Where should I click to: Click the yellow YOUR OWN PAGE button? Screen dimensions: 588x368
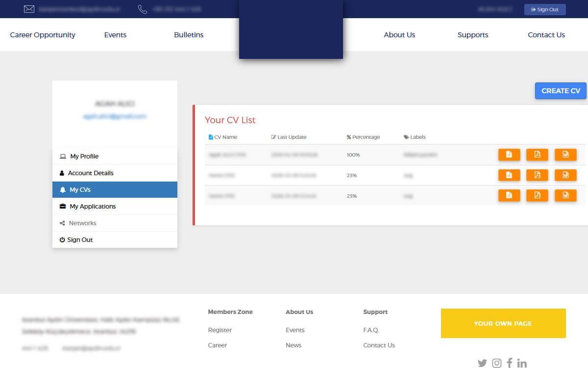coord(503,323)
